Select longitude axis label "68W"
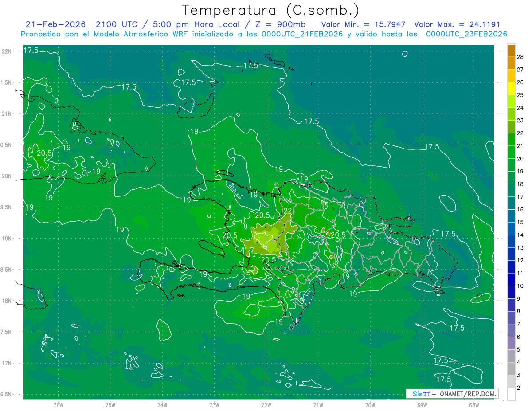The width and height of the screenshot is (532, 411). click(474, 405)
